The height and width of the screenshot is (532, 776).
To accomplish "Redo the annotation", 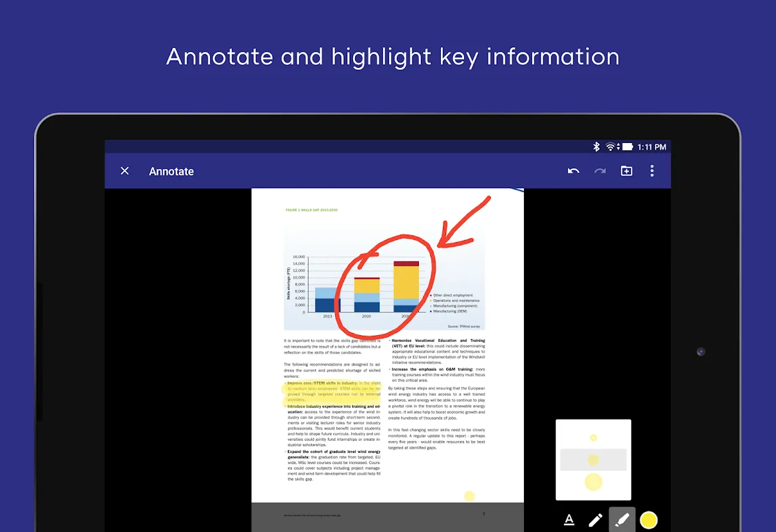I will pyautogui.click(x=600, y=171).
